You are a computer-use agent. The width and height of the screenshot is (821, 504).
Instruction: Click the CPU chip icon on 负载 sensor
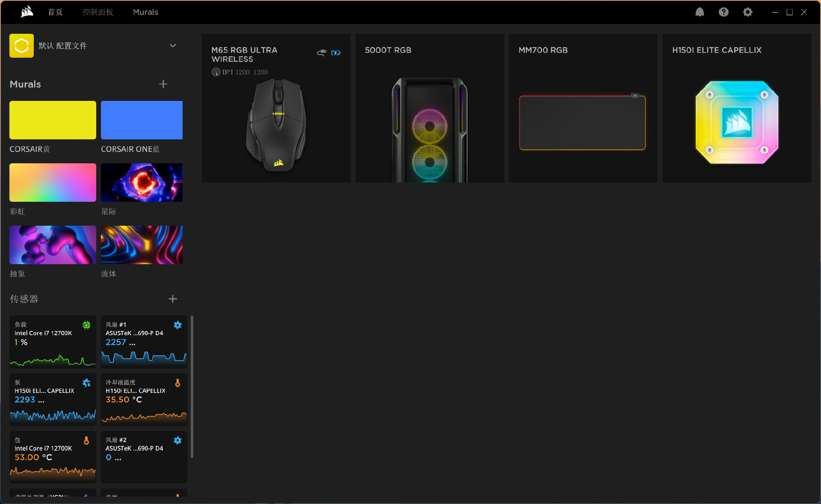tap(86, 325)
